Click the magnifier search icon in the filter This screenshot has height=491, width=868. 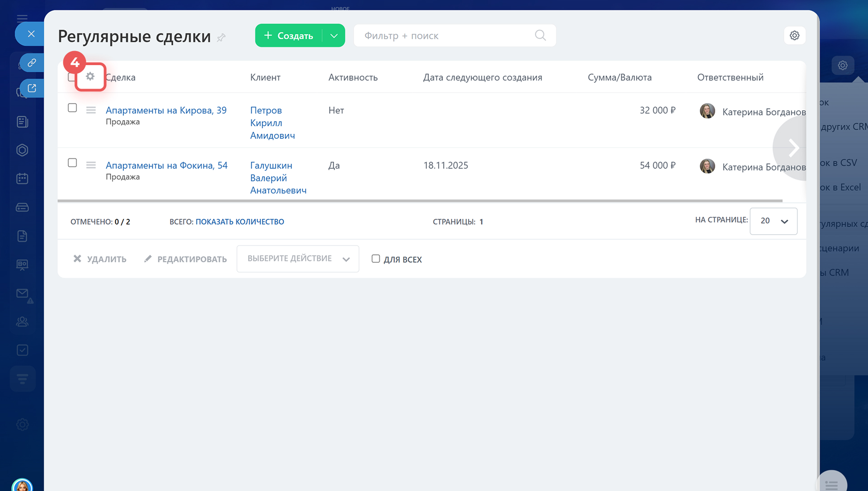click(540, 35)
